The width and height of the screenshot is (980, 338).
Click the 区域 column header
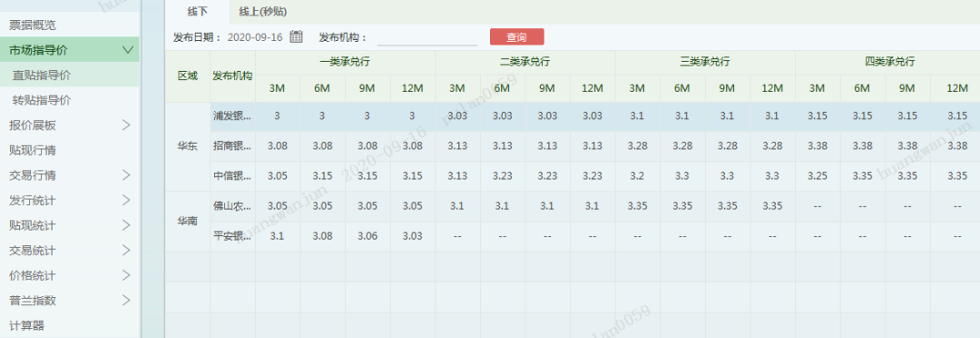point(188,76)
